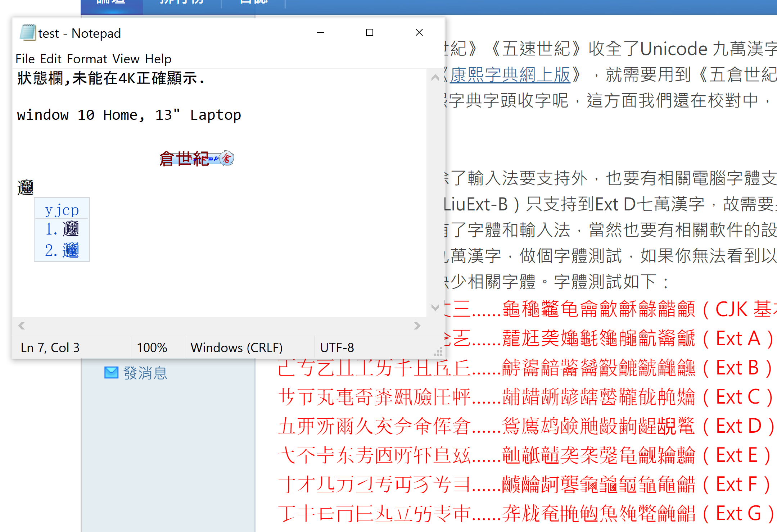Select candidate 2 in the yjcp list
Viewport: 777px width, 532px height.
62,250
